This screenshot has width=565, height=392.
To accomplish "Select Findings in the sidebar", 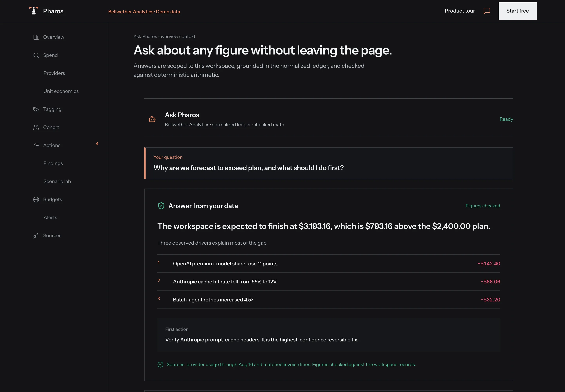I will [53, 163].
